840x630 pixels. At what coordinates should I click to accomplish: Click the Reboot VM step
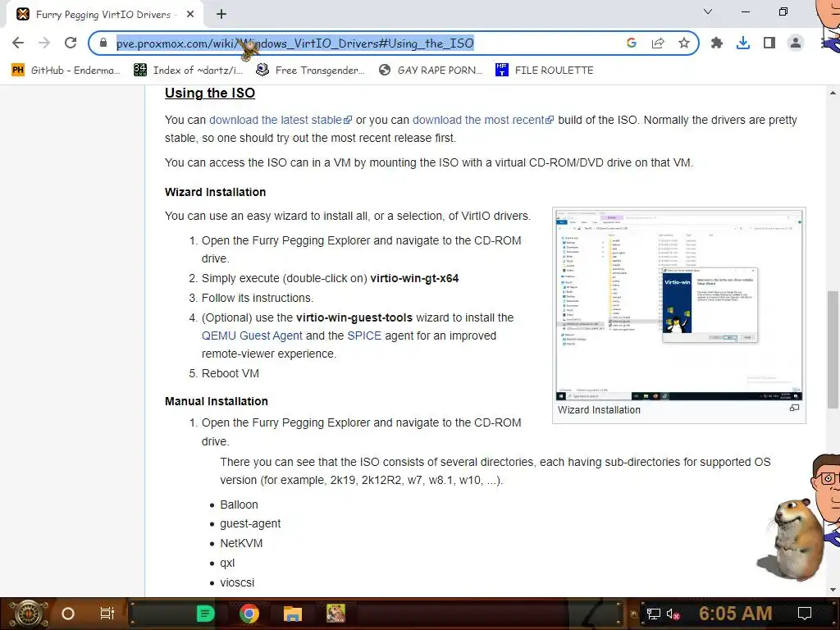(x=230, y=373)
